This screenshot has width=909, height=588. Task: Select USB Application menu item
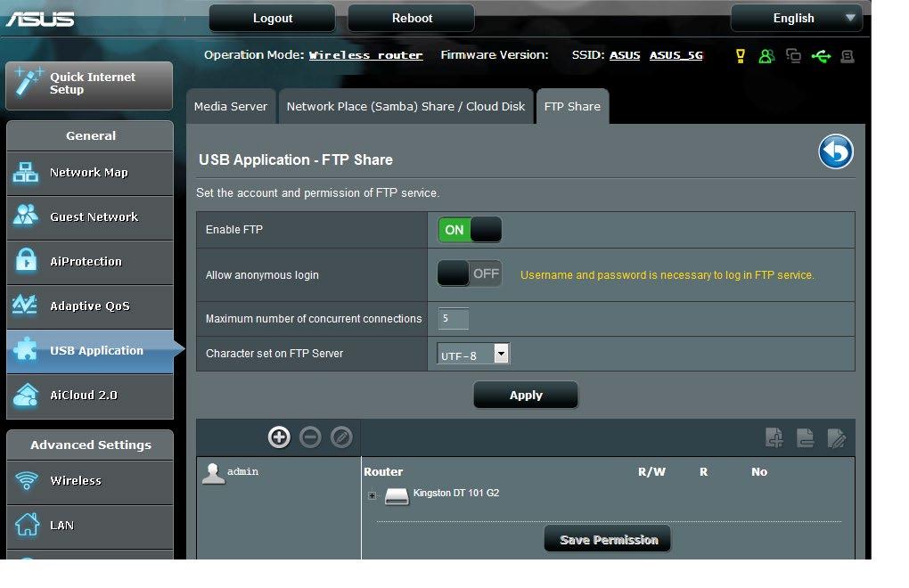90,352
